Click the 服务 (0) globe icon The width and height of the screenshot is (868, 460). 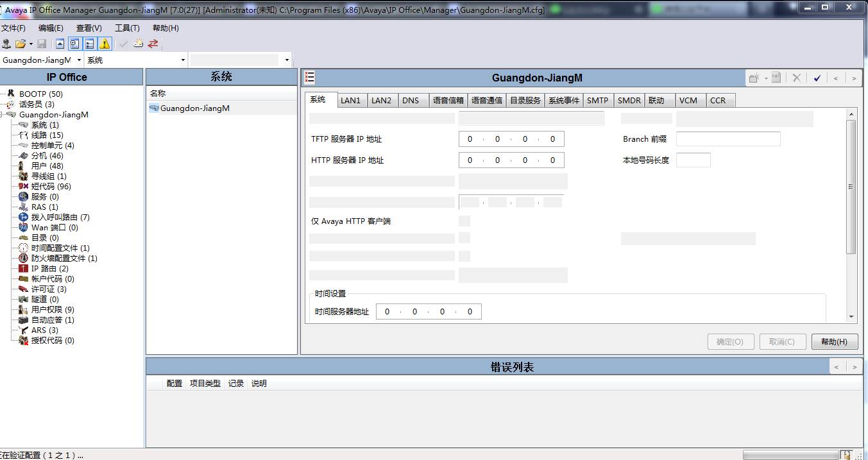point(24,197)
